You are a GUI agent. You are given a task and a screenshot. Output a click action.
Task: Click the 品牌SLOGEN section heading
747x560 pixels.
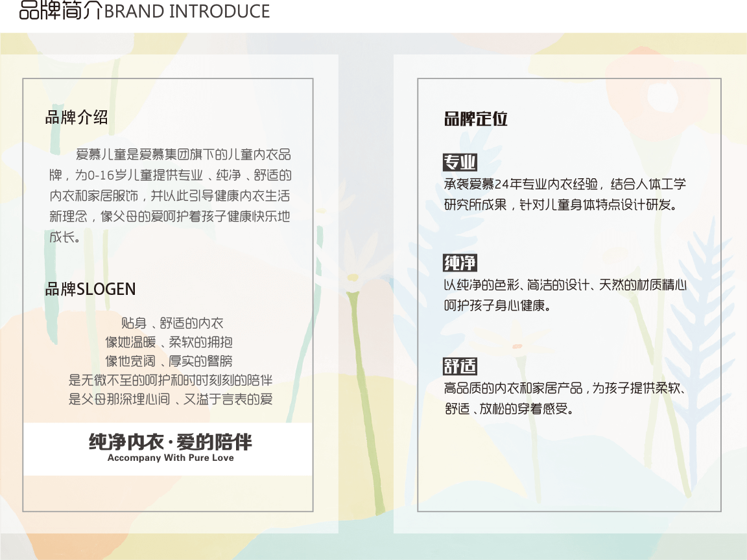[x=90, y=289]
